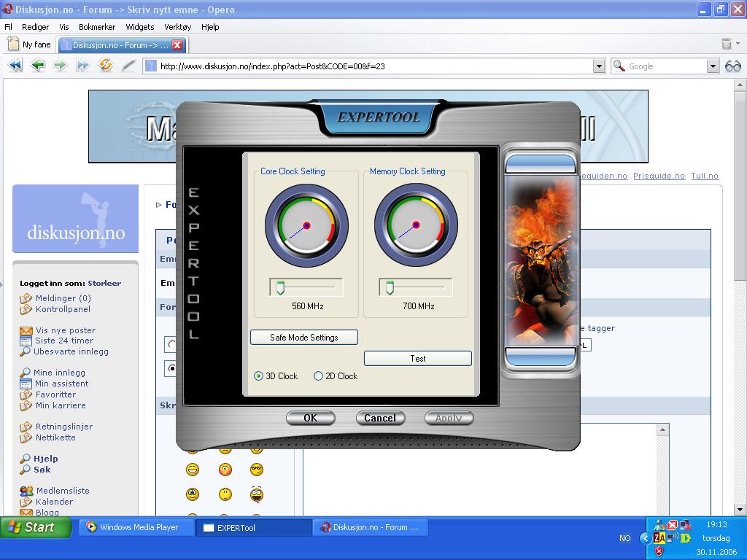Select the 2D Clock radio button
Viewport: 747px width, 560px height.
[x=318, y=376]
